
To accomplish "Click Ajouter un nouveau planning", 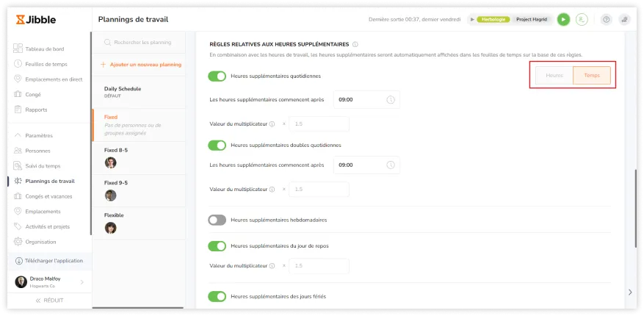I will click(x=141, y=65).
